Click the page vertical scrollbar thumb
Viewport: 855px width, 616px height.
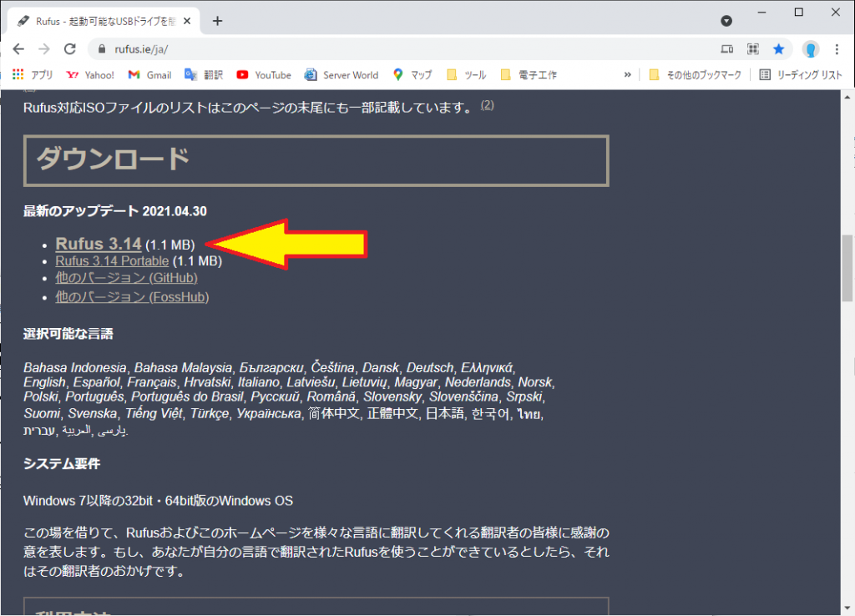847,268
